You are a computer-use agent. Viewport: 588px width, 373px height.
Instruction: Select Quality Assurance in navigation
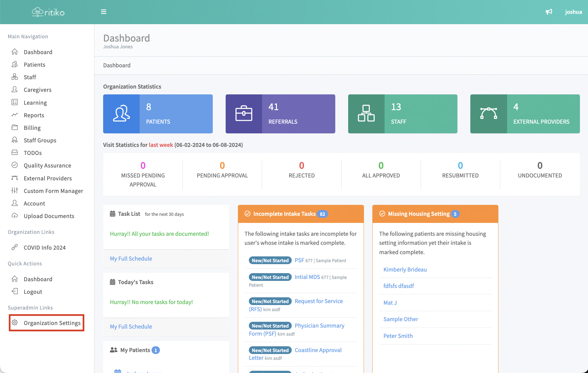tap(47, 166)
